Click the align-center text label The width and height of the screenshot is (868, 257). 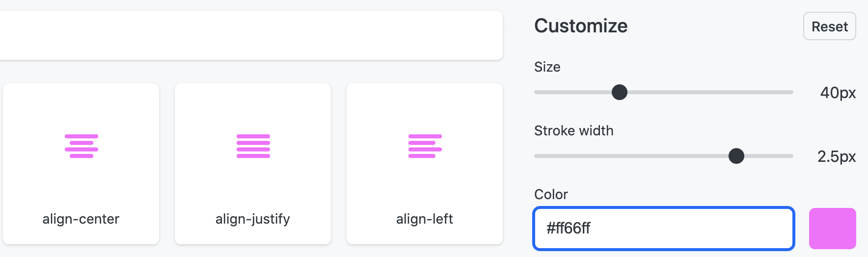click(x=81, y=219)
